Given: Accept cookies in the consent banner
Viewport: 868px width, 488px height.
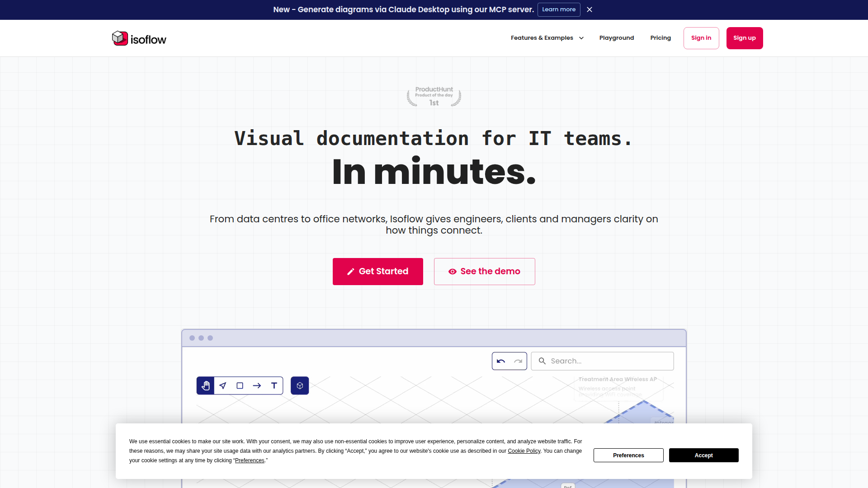Looking at the screenshot, I should (x=704, y=455).
